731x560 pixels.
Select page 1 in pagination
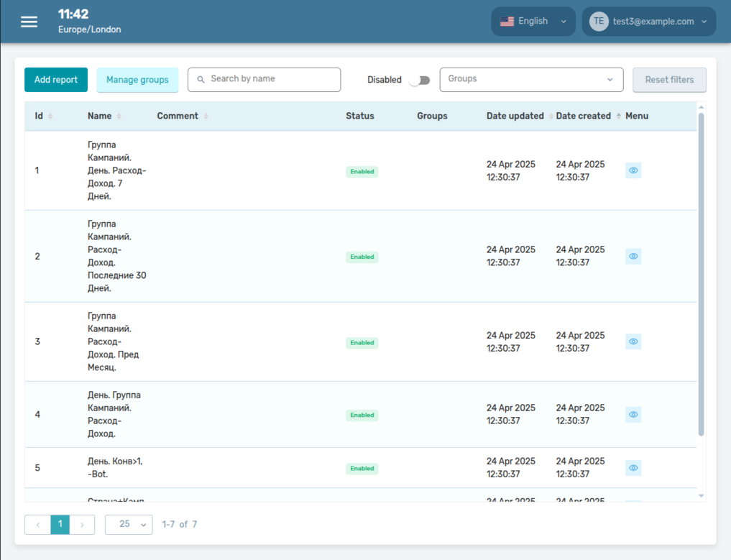60,525
